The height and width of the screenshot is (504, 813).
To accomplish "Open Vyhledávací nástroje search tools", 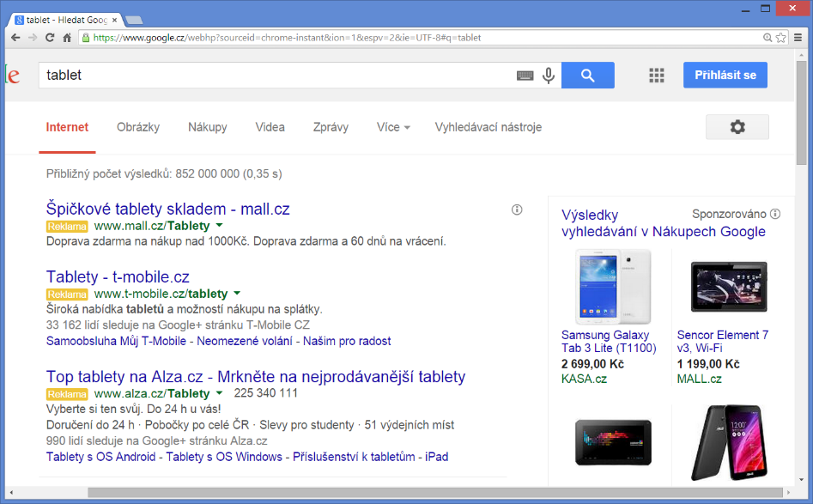I will click(x=488, y=127).
